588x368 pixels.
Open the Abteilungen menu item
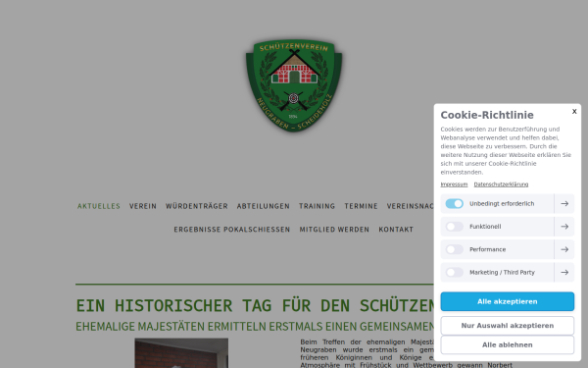coord(264,206)
